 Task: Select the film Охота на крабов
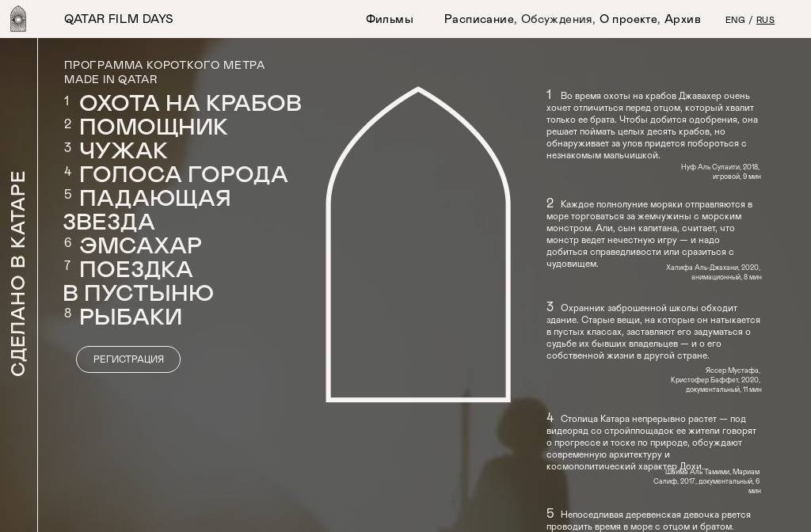pos(190,104)
